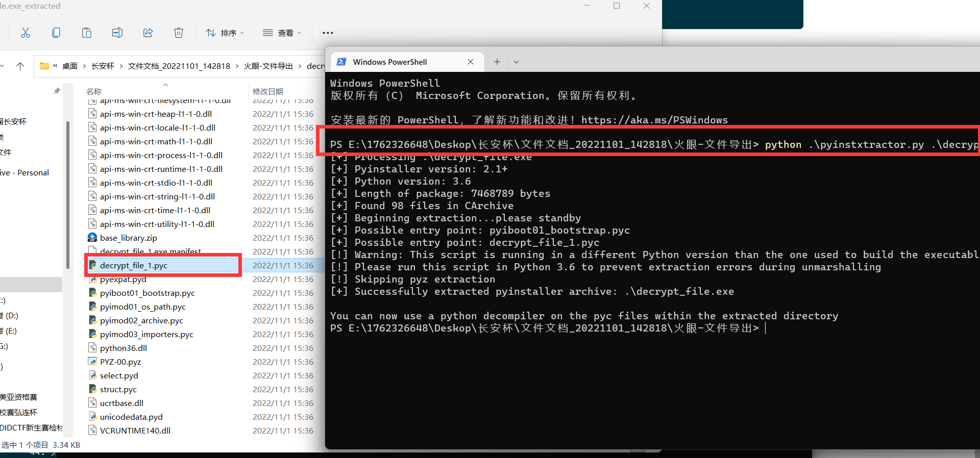Click the pyimod02_archive.pyc file icon
The image size is (980, 458).
[92, 320]
